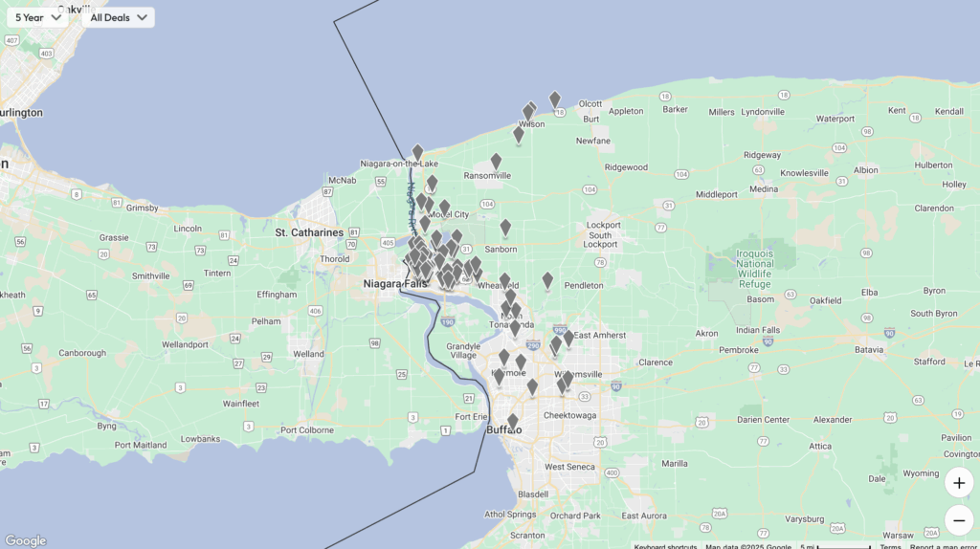
Task: Zoom out with the minus button
Action: tap(959, 520)
